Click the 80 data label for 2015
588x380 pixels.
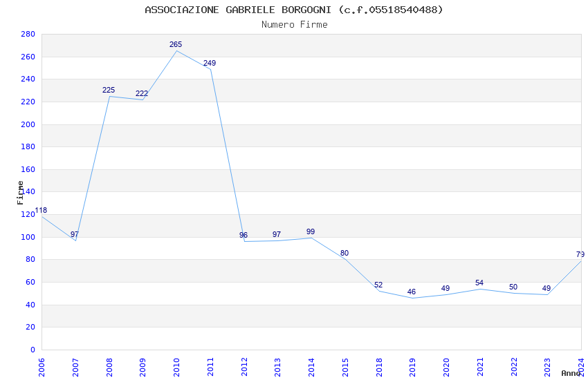pyautogui.click(x=344, y=253)
